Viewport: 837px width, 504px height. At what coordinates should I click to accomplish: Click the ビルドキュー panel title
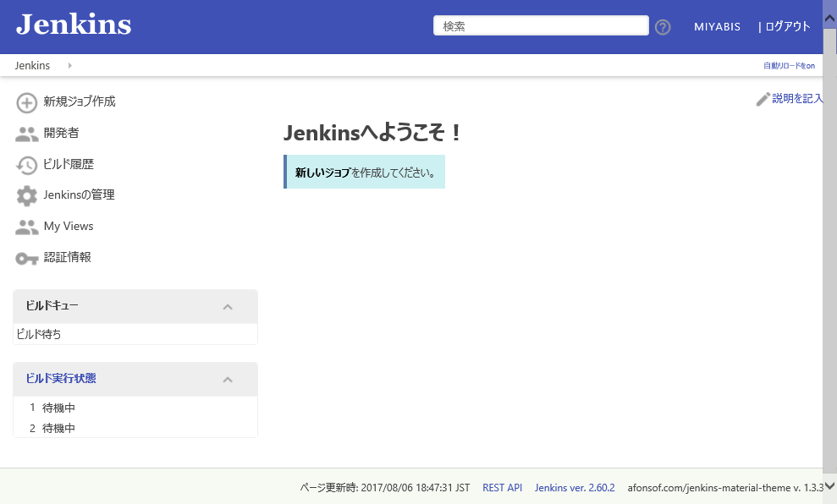pyautogui.click(x=52, y=305)
